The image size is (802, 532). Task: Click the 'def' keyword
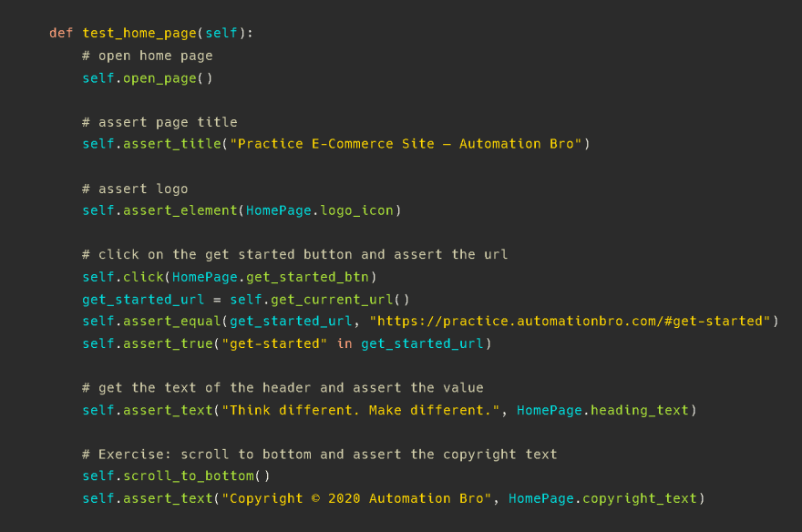click(x=61, y=33)
